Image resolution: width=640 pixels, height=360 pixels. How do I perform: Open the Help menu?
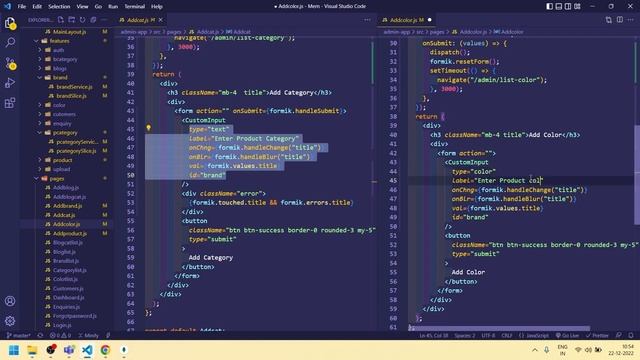click(x=157, y=7)
